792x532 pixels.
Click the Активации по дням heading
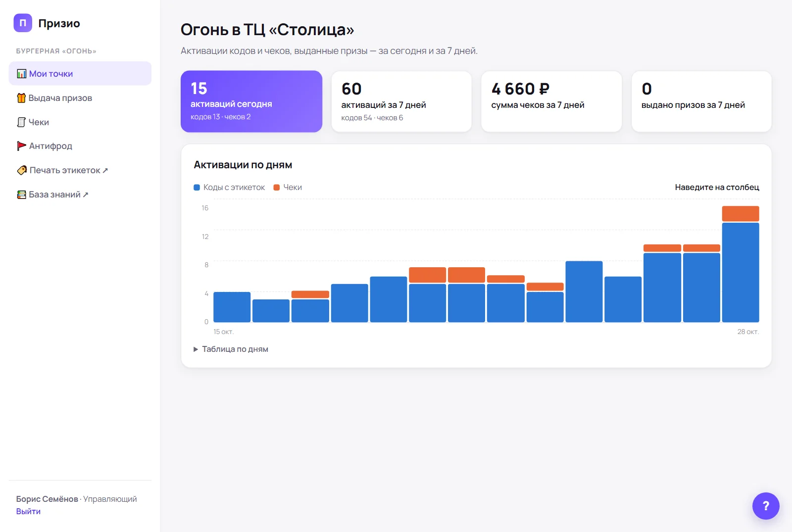(x=243, y=165)
